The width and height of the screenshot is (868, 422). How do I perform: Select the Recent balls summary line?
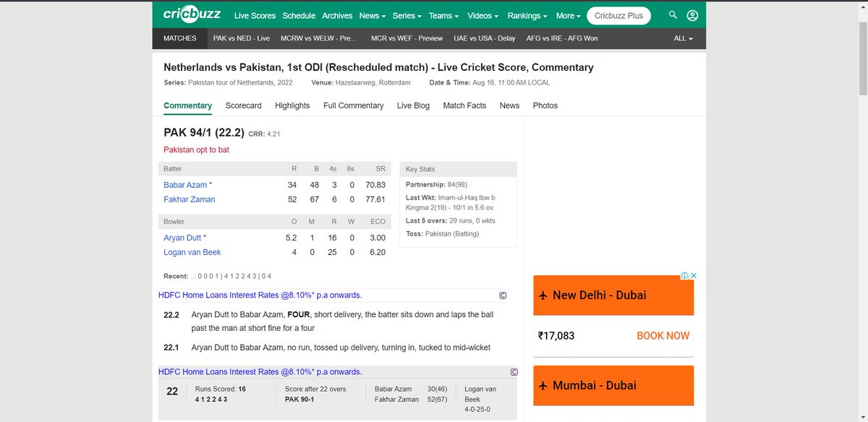click(x=218, y=276)
